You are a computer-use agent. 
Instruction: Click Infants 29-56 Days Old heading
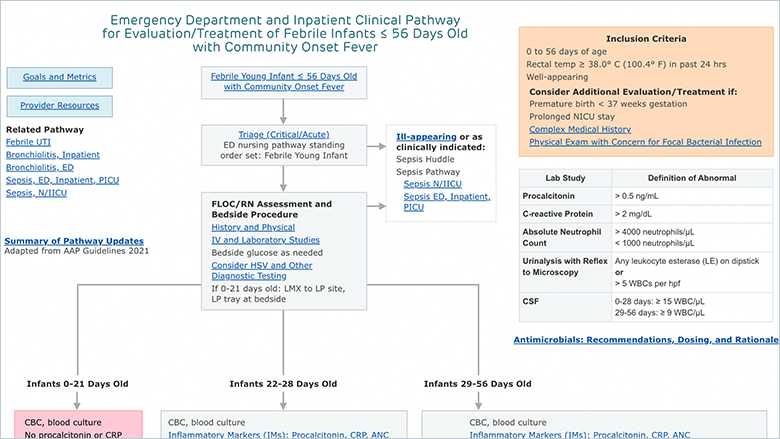[478, 384]
